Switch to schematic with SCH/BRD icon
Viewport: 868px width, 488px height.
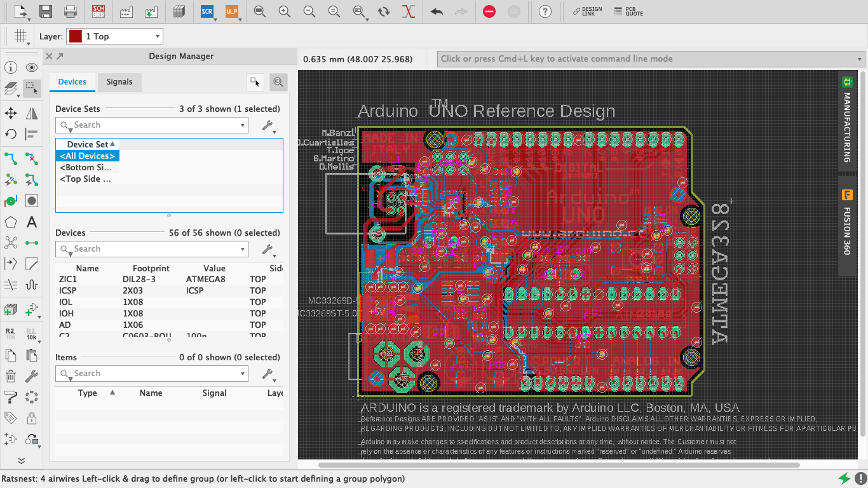98,11
